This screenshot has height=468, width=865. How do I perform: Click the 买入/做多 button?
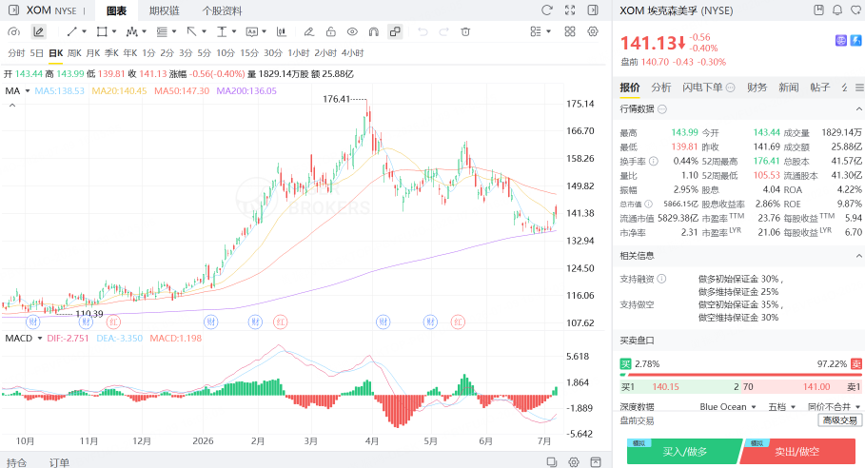pos(685,451)
